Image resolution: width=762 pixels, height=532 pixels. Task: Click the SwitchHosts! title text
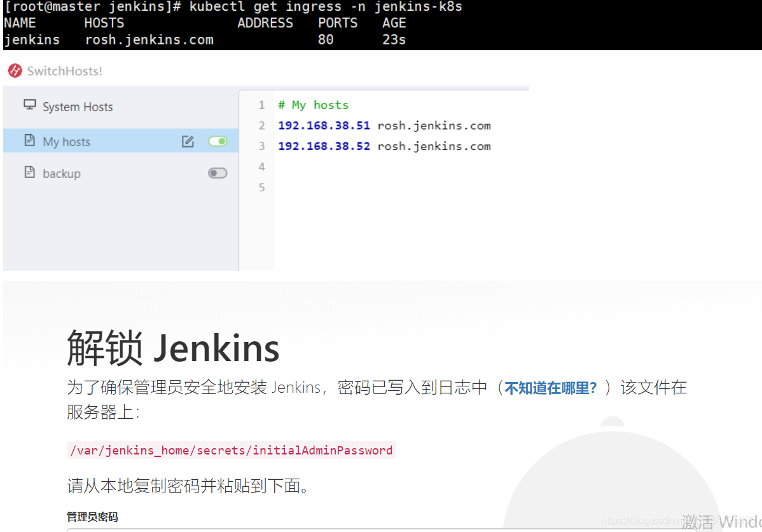(65, 71)
